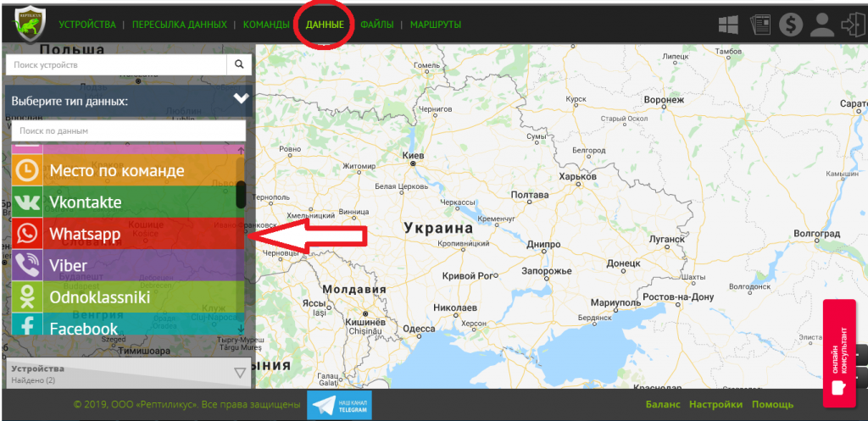The height and width of the screenshot is (421, 868).
Task: Open the УСТРОЙСТВА menu
Action: (x=87, y=25)
